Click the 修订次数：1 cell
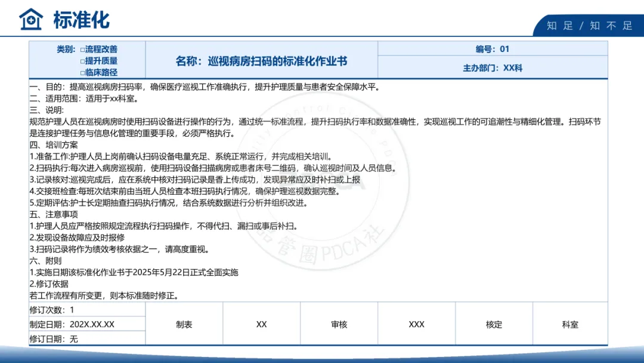The height and width of the screenshot is (363, 644). [x=87, y=309]
